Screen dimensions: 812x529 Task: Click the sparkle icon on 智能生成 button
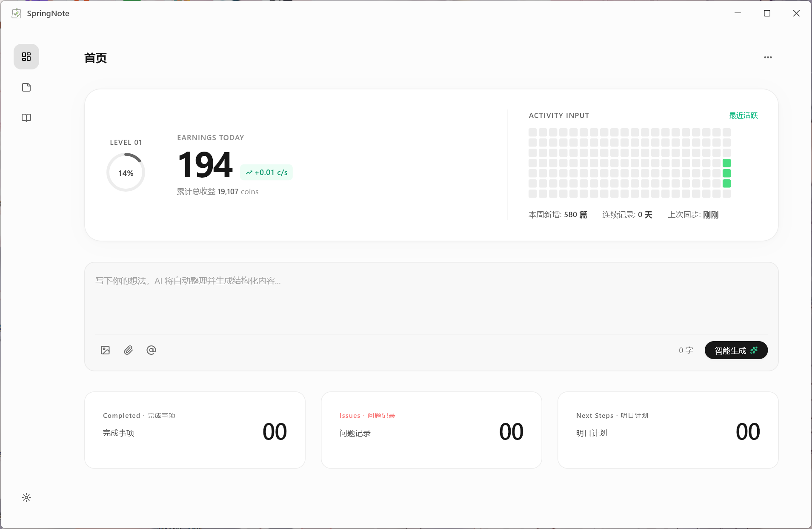pyautogui.click(x=754, y=350)
